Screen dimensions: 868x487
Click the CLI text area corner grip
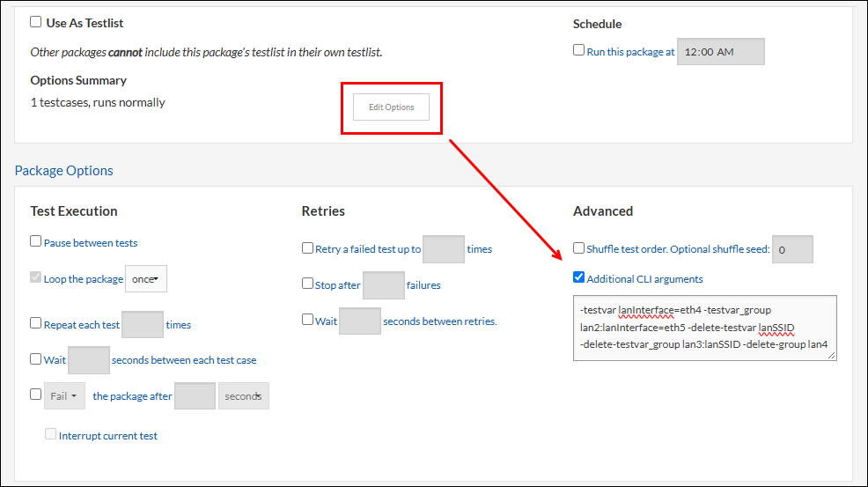coord(831,356)
